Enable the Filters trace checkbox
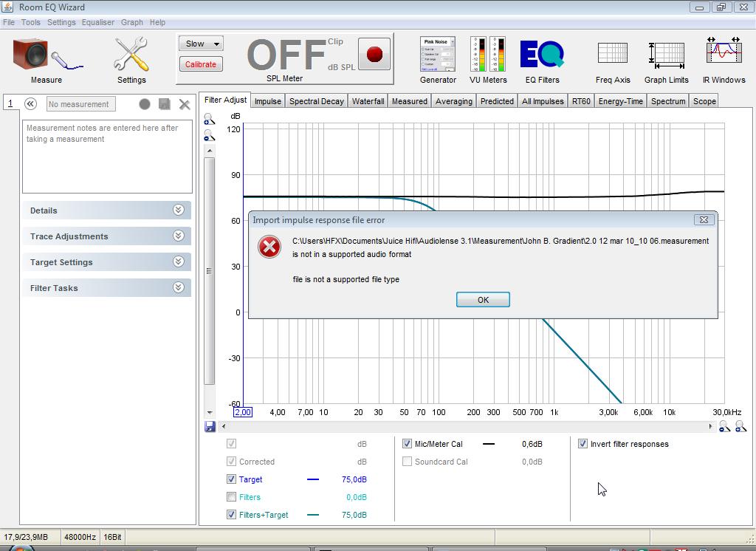The image size is (756, 551). 232,497
